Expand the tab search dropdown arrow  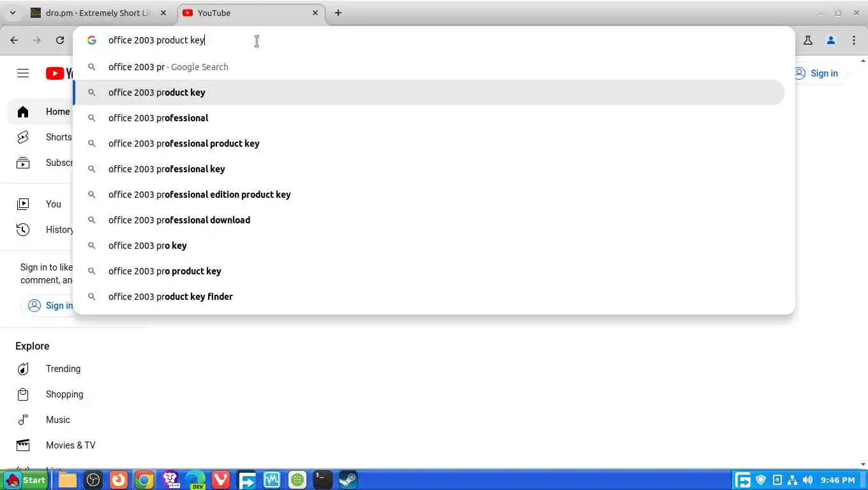12,13
